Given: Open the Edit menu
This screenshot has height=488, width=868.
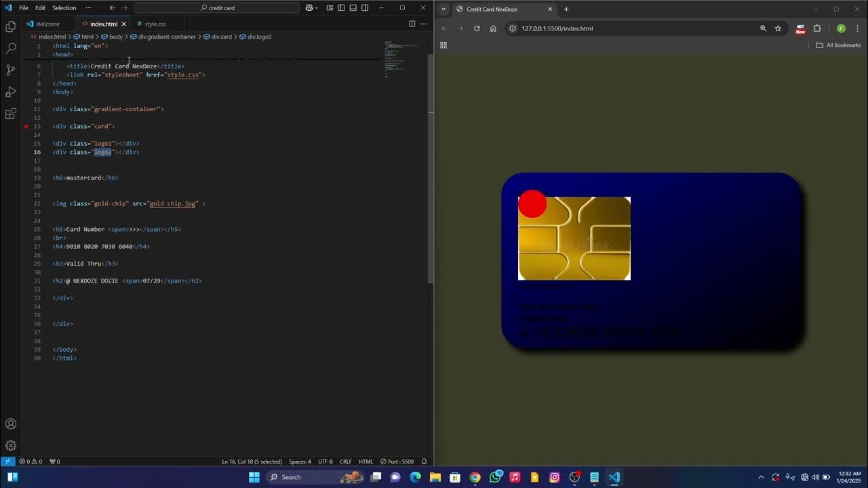Looking at the screenshot, I should [40, 8].
